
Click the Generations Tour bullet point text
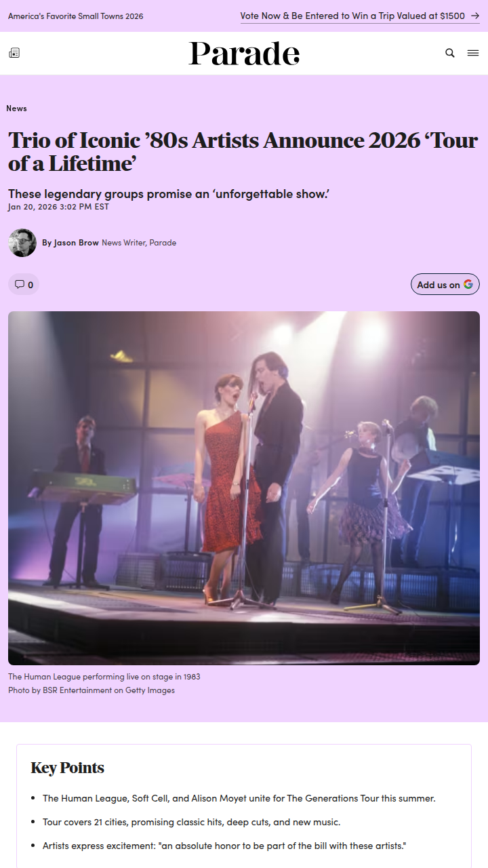(239, 798)
